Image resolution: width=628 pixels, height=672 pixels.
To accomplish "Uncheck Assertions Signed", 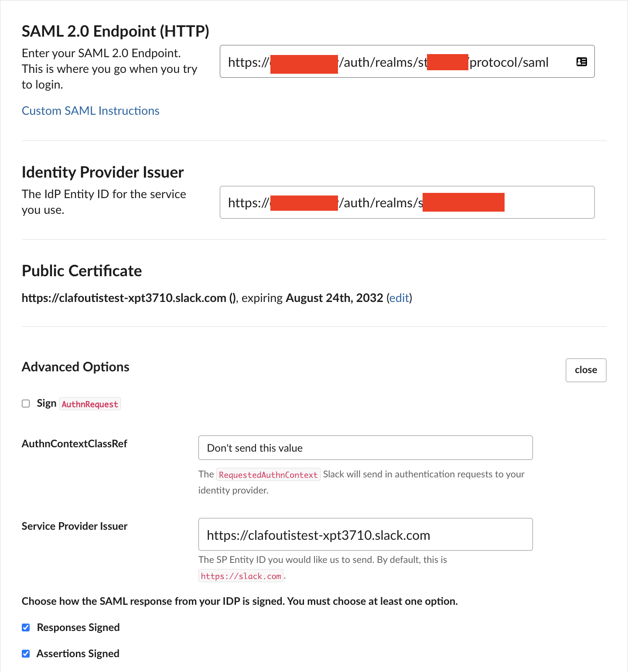I will 26,653.
